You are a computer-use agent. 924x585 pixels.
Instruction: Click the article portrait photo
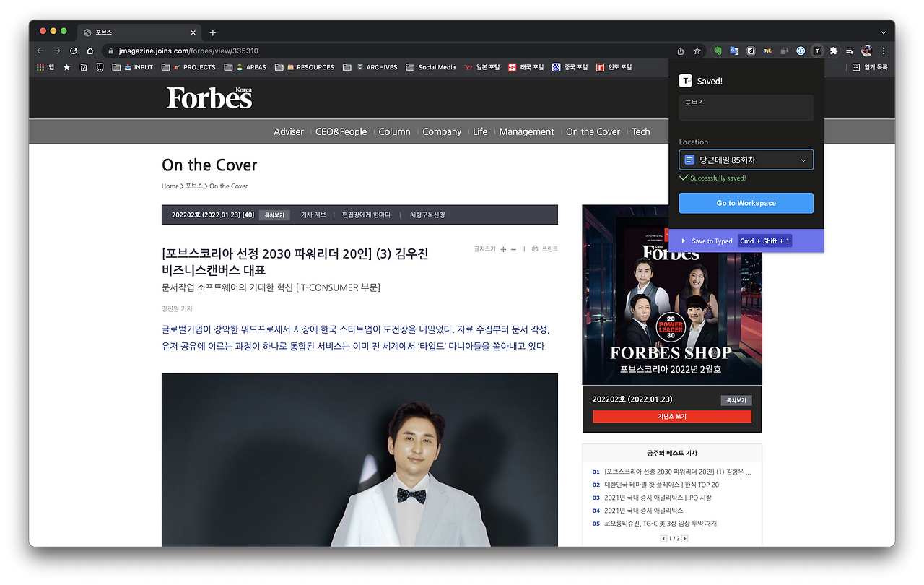pos(359,459)
